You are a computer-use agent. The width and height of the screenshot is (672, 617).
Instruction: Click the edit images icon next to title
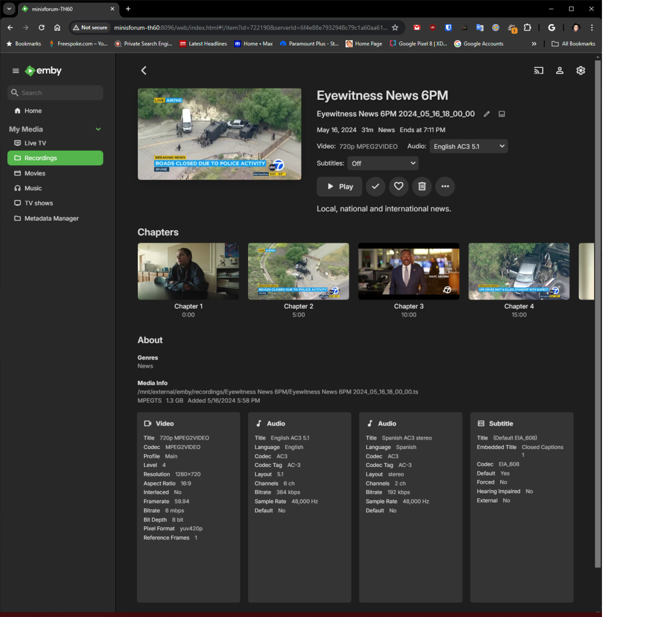[x=502, y=114]
